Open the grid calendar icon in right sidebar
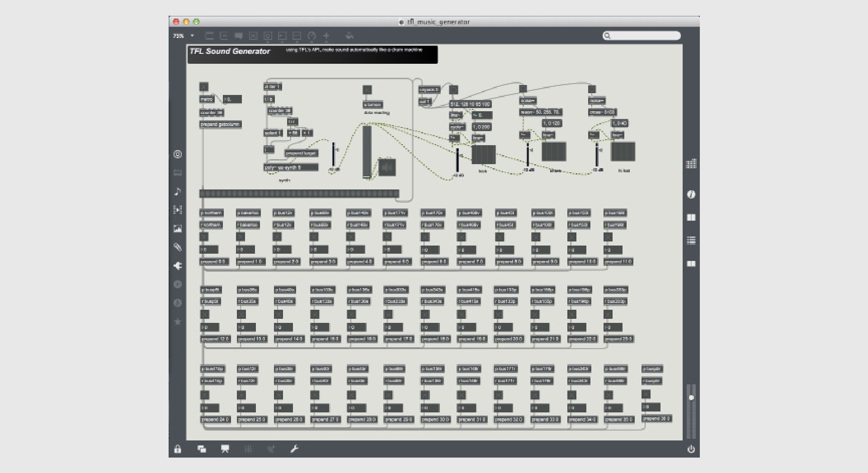 pyautogui.click(x=691, y=164)
